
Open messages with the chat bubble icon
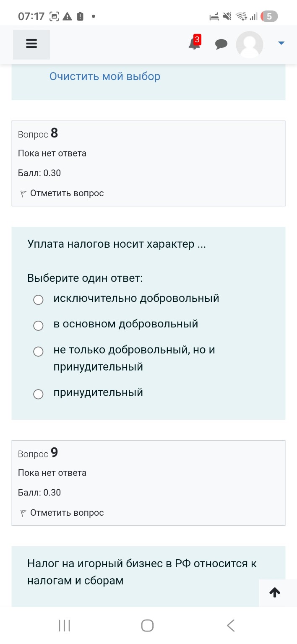point(221,44)
